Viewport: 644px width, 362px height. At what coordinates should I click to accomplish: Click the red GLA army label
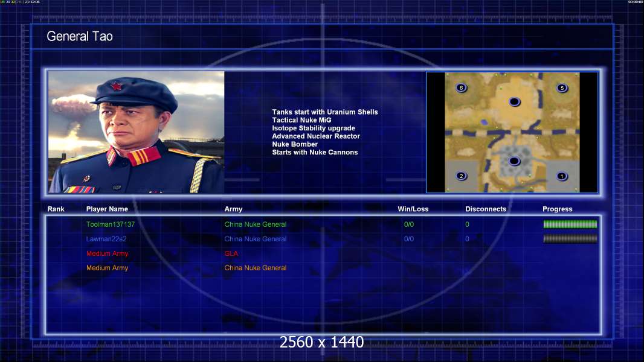[231, 253]
